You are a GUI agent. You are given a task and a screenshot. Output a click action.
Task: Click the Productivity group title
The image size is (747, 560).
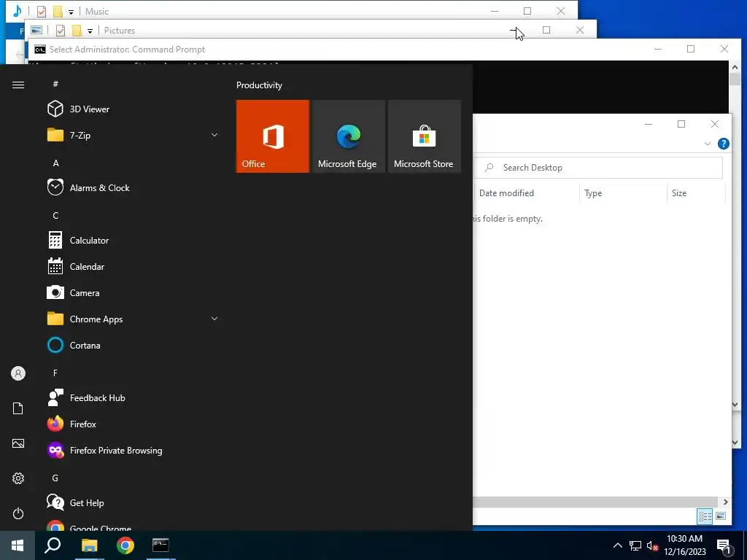pos(259,85)
